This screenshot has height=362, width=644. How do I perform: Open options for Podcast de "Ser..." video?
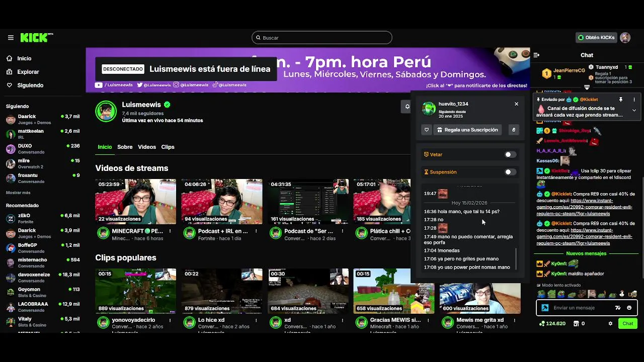[x=342, y=231]
